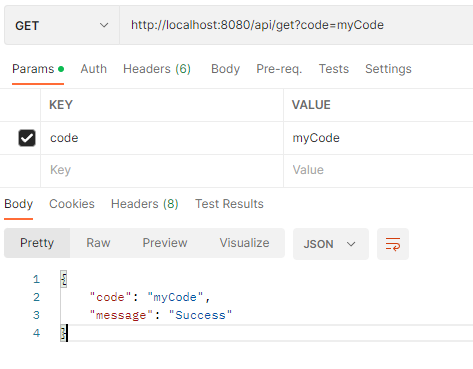
Task: Click the request URL field
Action: [296, 25]
